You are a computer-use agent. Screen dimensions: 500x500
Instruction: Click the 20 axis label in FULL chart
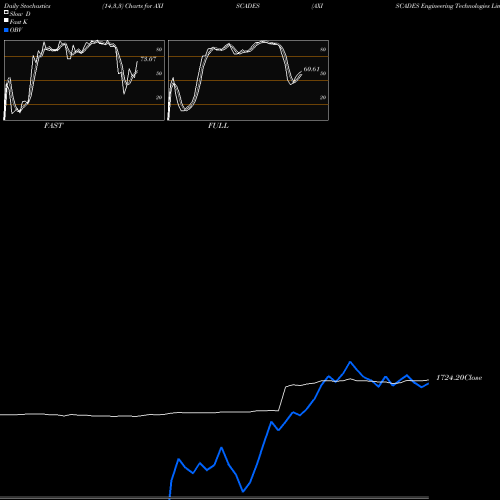click(x=323, y=97)
